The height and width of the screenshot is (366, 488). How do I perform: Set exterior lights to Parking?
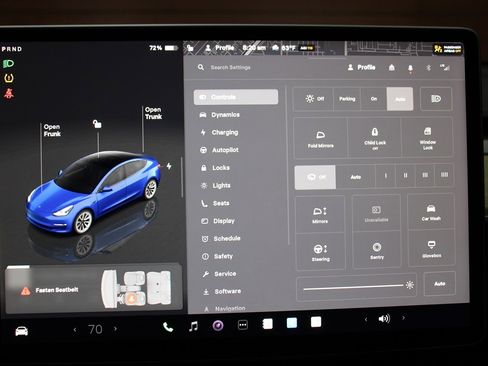coord(347,99)
